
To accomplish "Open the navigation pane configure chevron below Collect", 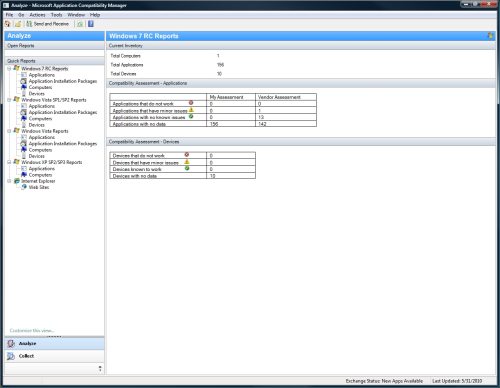I will click(100, 369).
